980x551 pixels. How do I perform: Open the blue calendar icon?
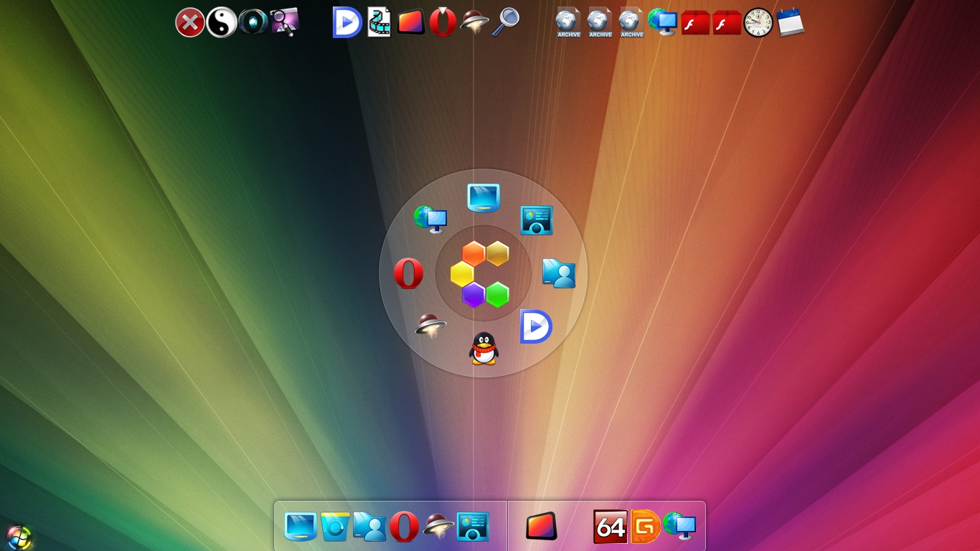coord(790,22)
